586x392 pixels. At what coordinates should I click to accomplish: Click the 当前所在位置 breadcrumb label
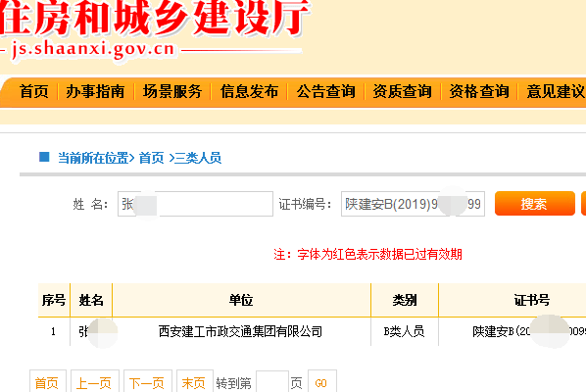coord(93,158)
